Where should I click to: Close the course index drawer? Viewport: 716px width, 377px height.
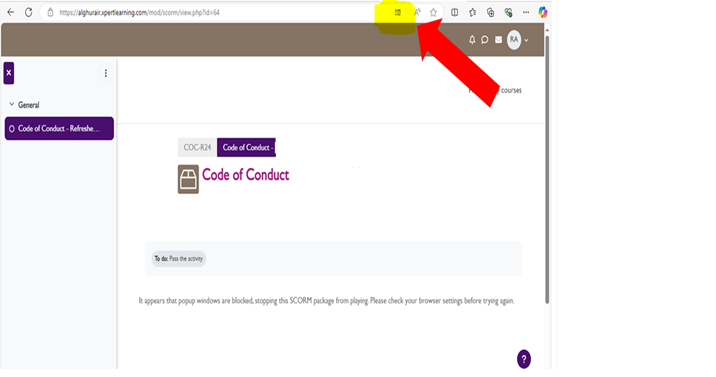tap(9, 73)
